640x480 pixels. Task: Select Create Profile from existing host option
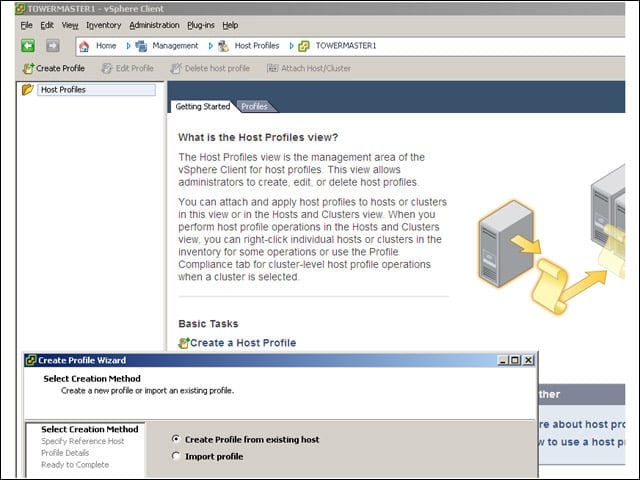point(176,439)
